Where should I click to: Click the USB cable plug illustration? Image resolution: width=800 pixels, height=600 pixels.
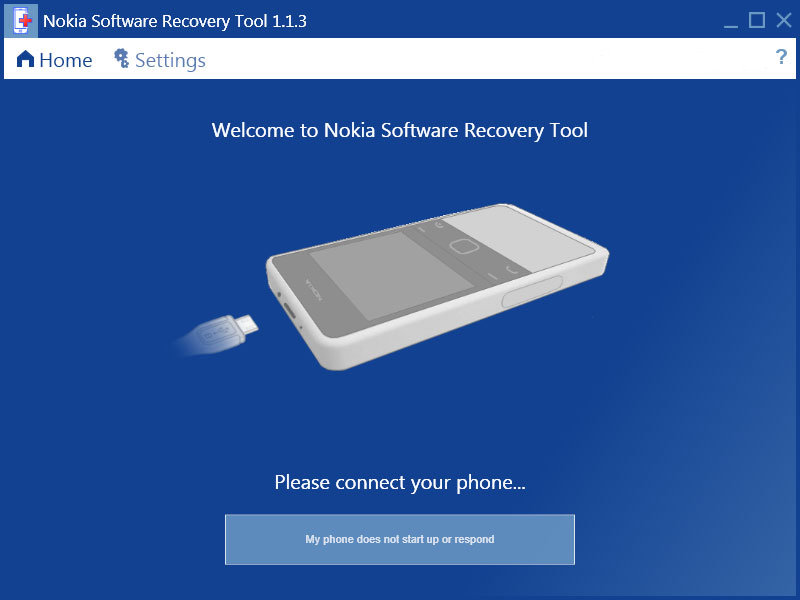point(217,334)
